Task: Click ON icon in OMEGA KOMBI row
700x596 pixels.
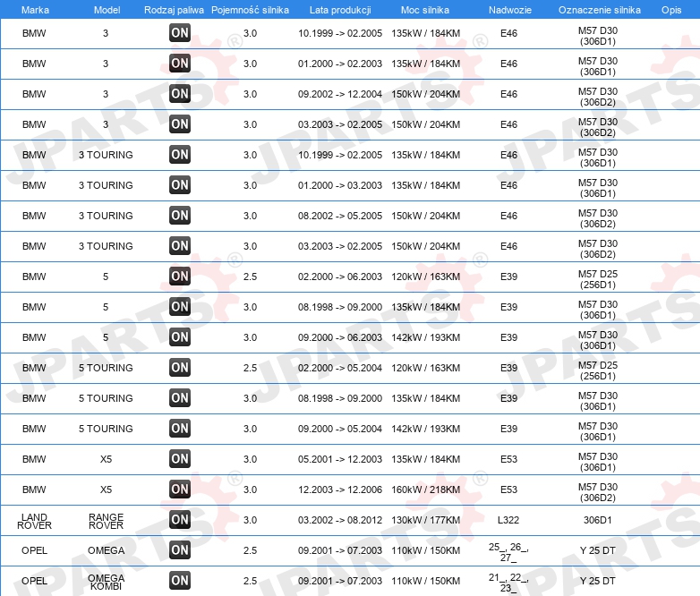Action: point(180,581)
